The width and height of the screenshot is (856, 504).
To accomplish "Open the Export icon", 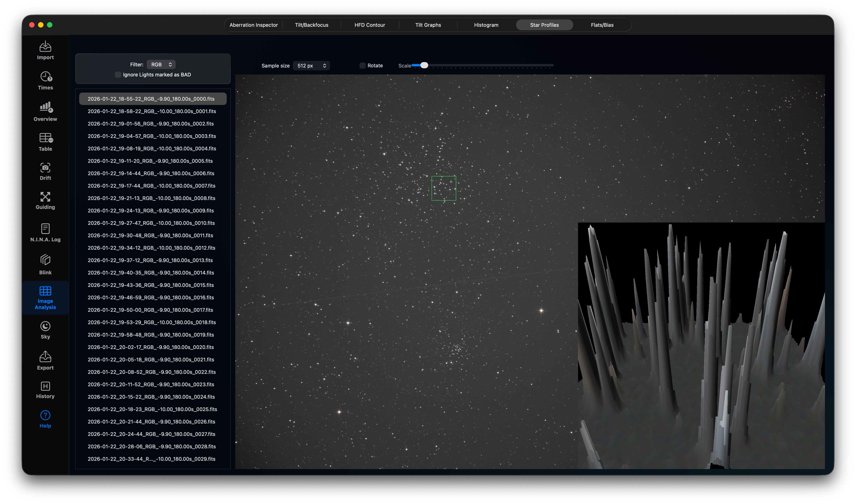I will coord(45,357).
